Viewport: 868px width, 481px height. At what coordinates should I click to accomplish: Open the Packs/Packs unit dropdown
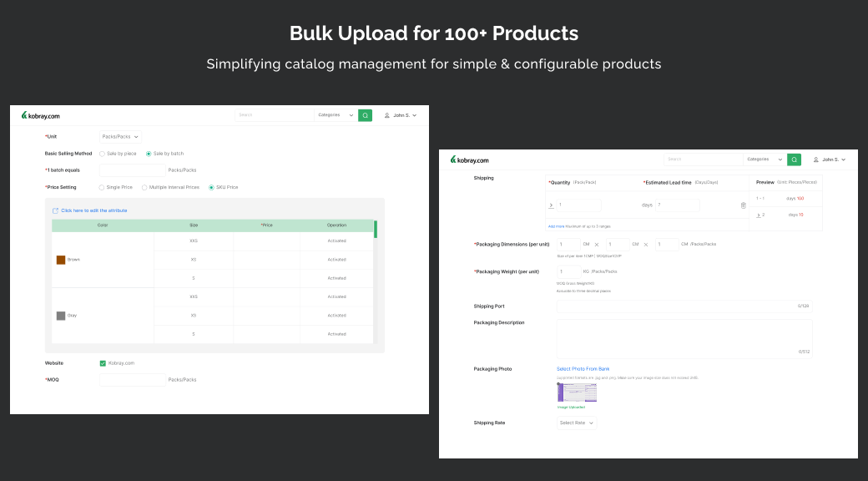click(x=121, y=136)
